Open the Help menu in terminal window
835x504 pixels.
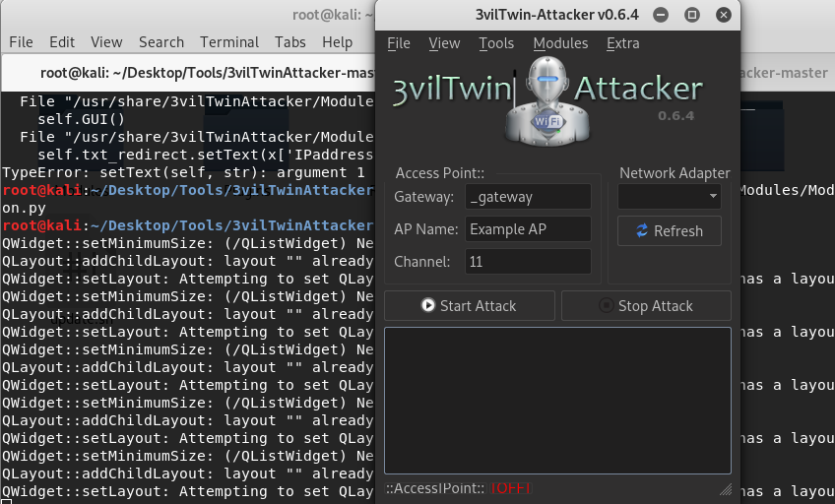(337, 42)
